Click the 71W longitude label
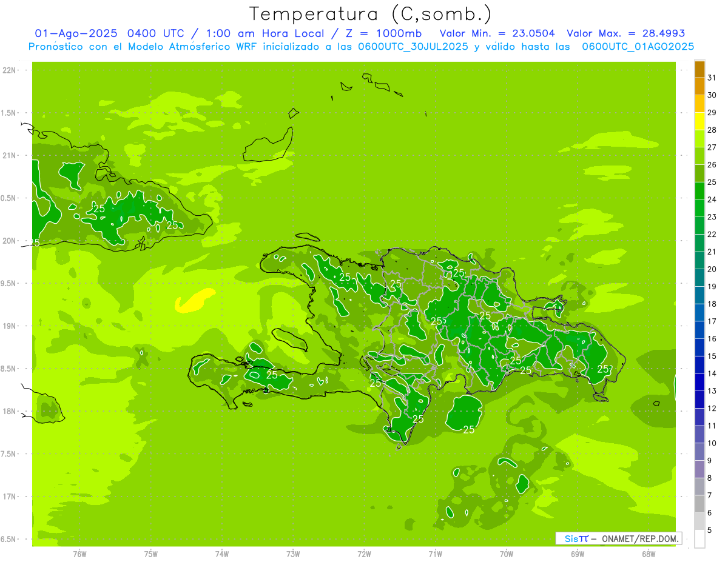This screenshot has height=562, width=728. [x=435, y=554]
